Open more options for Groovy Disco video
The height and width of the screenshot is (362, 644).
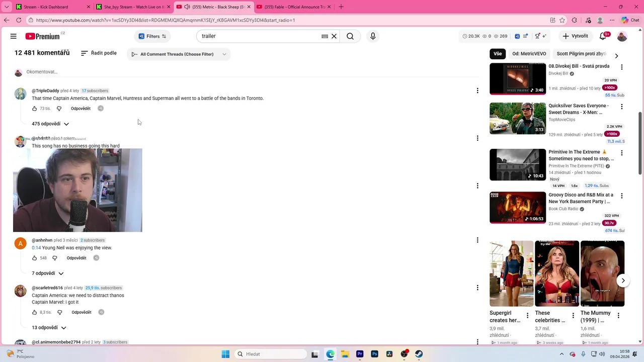coord(622,196)
